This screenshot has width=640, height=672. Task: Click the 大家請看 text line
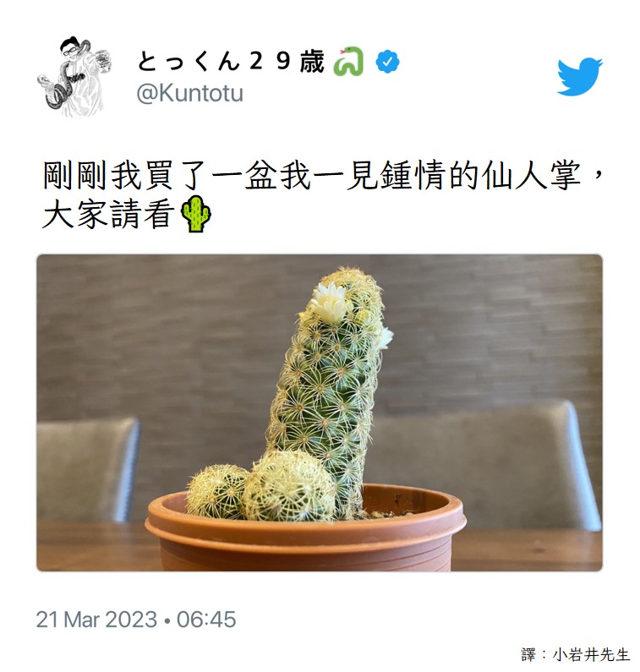[109, 215]
